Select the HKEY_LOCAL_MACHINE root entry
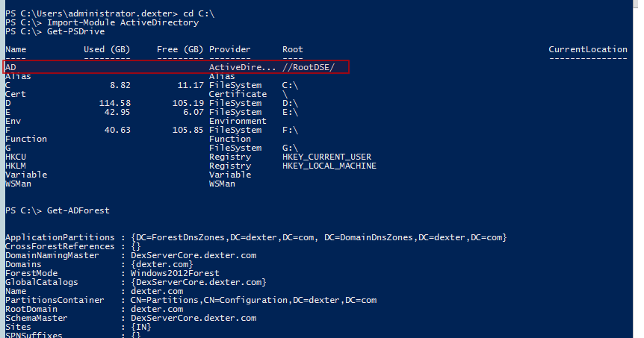Screen dimensions: 644x338 (x=329, y=166)
